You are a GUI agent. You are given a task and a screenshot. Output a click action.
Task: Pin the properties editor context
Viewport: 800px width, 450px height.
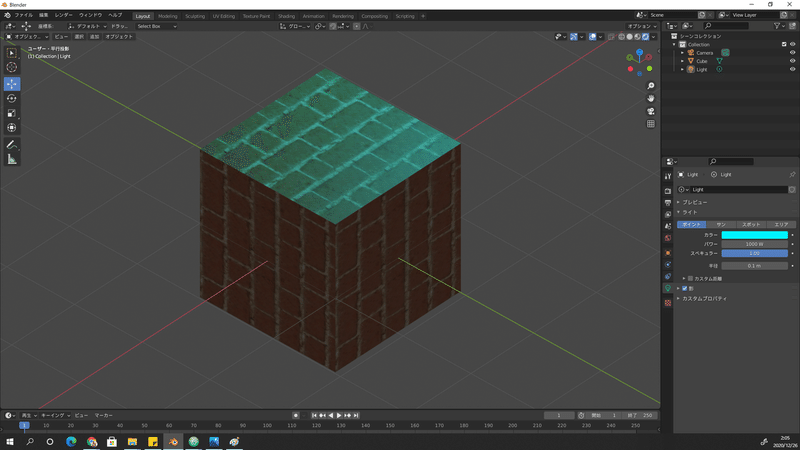coord(792,174)
